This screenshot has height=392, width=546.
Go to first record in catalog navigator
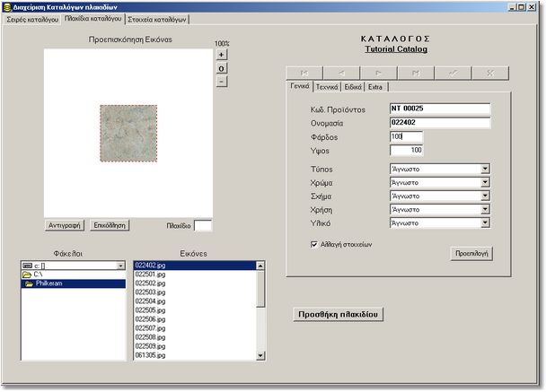point(304,73)
